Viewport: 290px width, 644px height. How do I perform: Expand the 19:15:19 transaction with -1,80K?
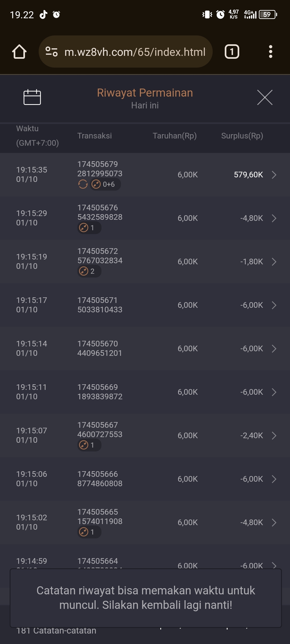274,262
